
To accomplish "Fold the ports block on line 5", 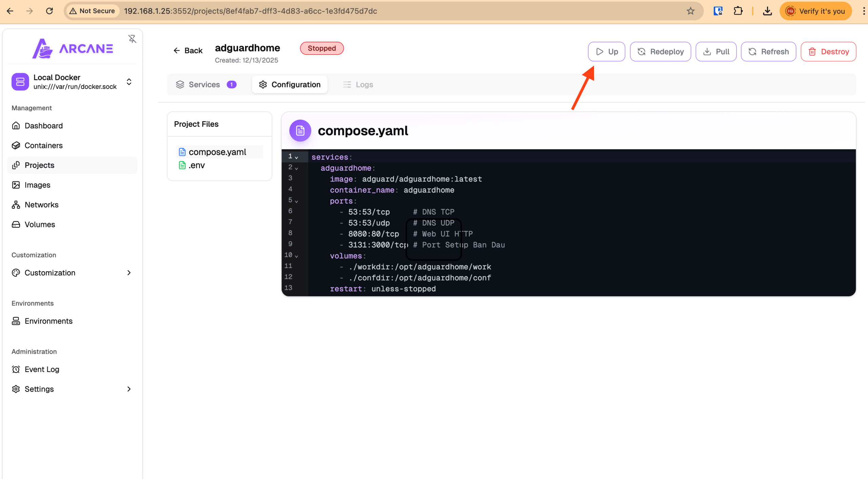I will [296, 201].
